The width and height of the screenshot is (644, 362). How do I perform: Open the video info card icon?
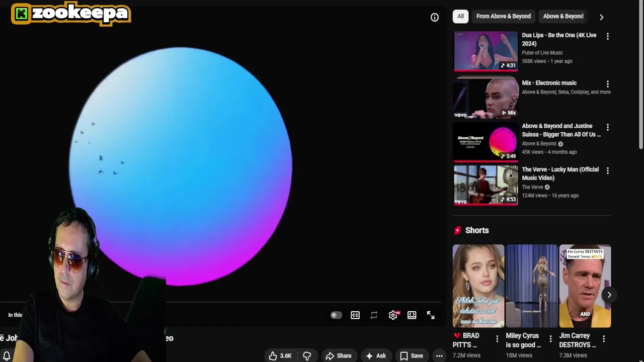click(x=435, y=17)
